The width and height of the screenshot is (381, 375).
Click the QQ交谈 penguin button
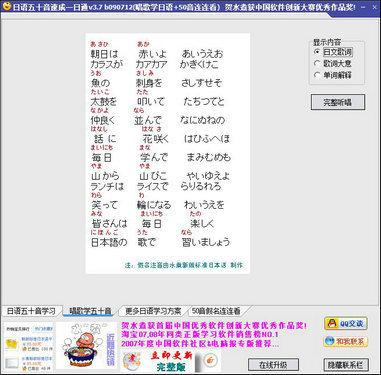point(346,323)
